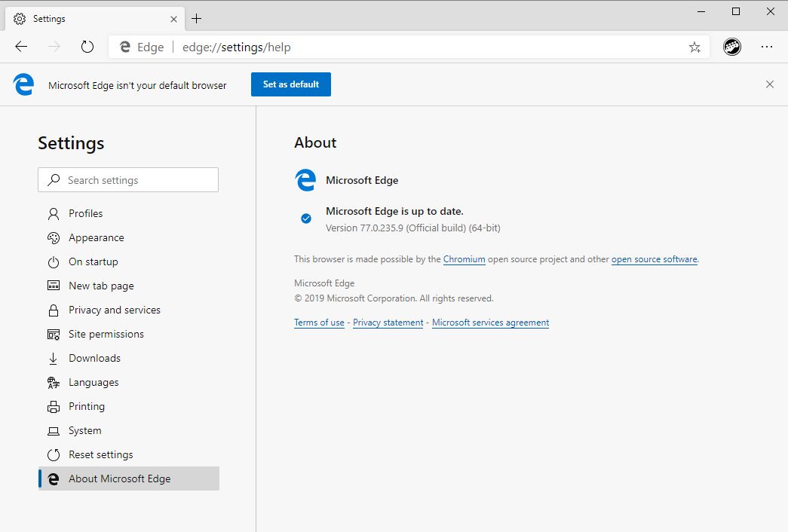Image resolution: width=788 pixels, height=532 pixels.
Task: Navigate to Privacy and services
Action: (x=114, y=310)
